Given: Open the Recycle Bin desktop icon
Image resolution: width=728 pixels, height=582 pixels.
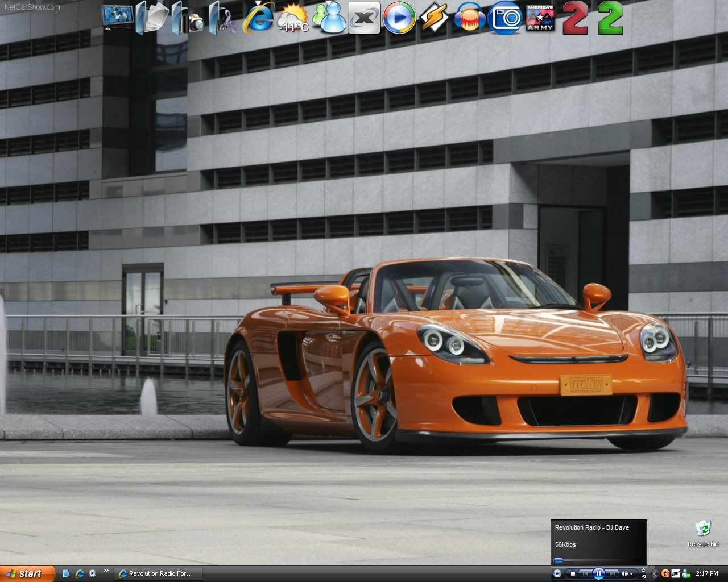Looking at the screenshot, I should 703,533.
